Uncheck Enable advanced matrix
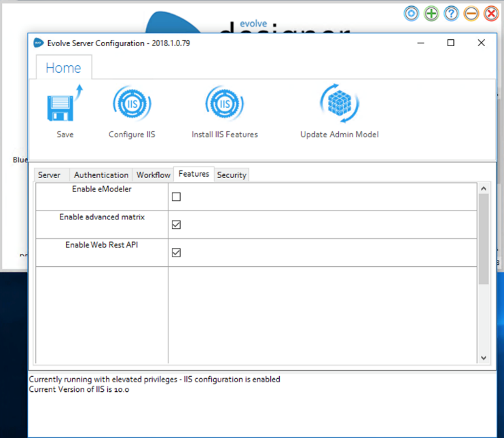Screen dimensions: 504x438 point(177,225)
